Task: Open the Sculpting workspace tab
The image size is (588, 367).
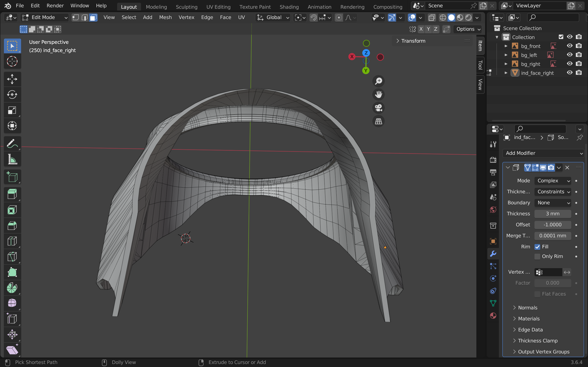Action: point(186,7)
